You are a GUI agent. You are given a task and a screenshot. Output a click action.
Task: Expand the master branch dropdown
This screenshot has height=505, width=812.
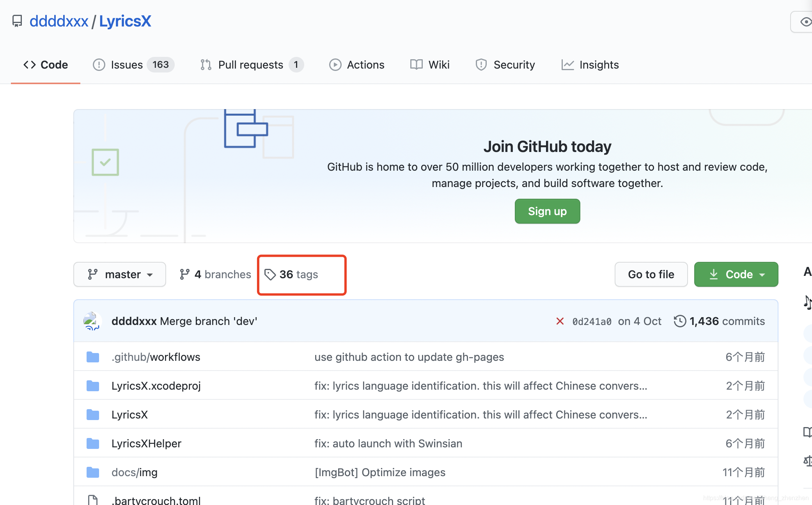pyautogui.click(x=120, y=274)
